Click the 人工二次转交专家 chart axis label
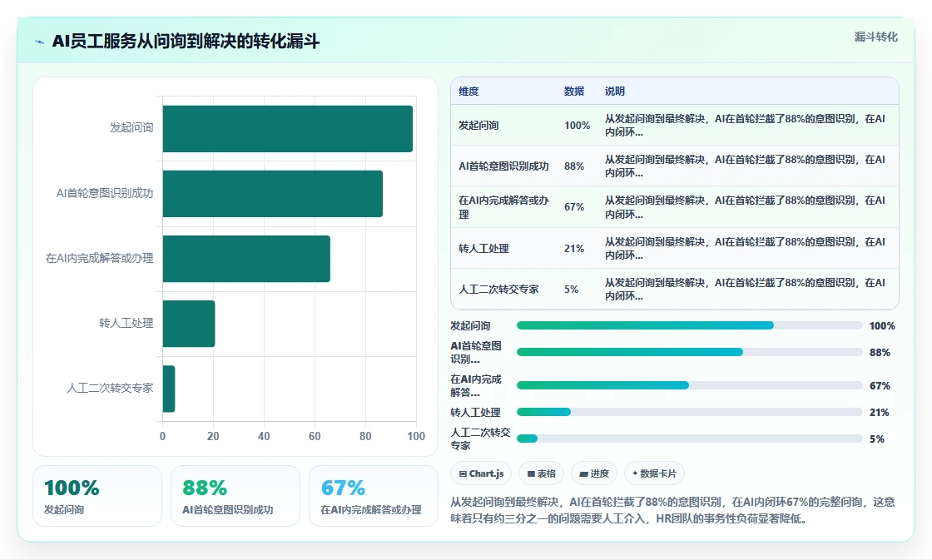 (x=110, y=388)
